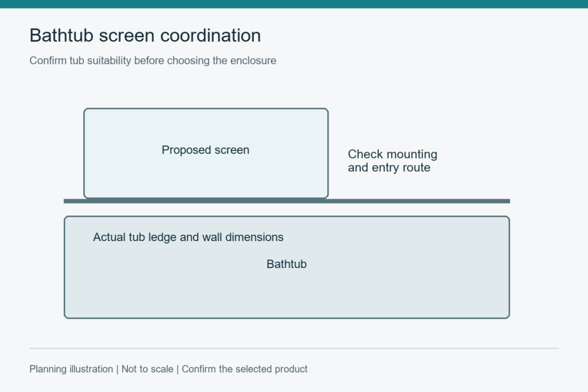Click the 'Check mounting' text line
Screen dimensions: 588x392
pos(392,154)
